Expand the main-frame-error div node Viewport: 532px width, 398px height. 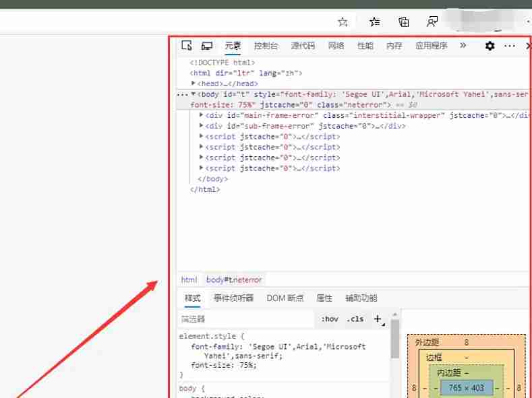coord(201,115)
